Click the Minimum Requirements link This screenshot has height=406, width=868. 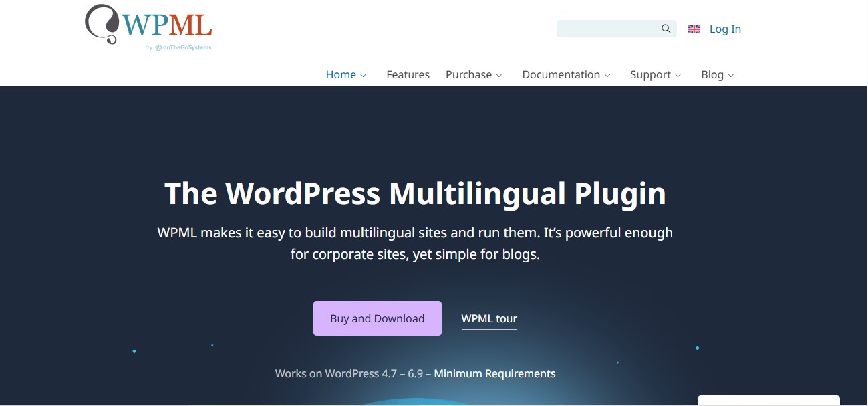pos(494,373)
